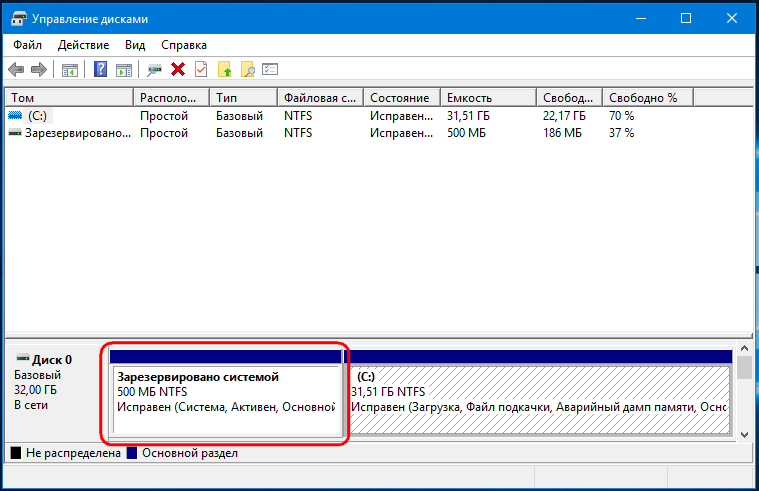
Task: Click the disk rescan icon with the magnifier
Action: pyautogui.click(x=154, y=70)
